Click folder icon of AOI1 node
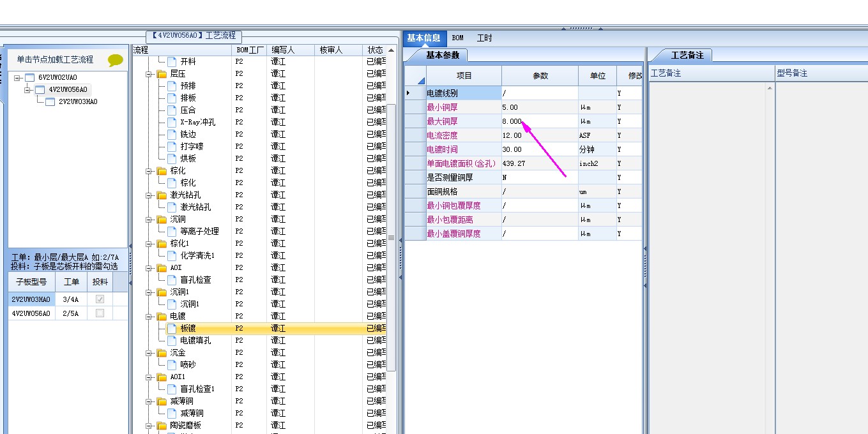Viewport: 868px width, 434px height. [162, 377]
